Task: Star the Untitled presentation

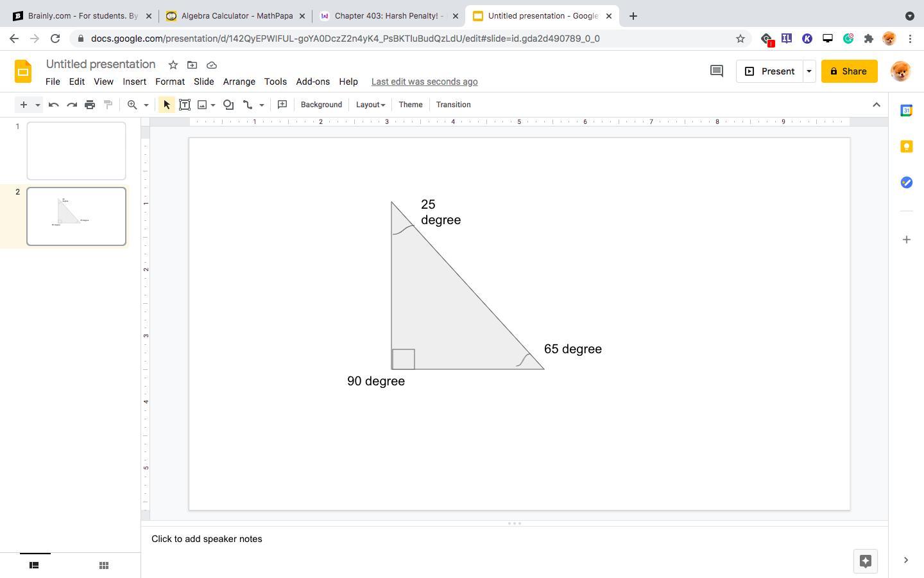Action: (173, 64)
